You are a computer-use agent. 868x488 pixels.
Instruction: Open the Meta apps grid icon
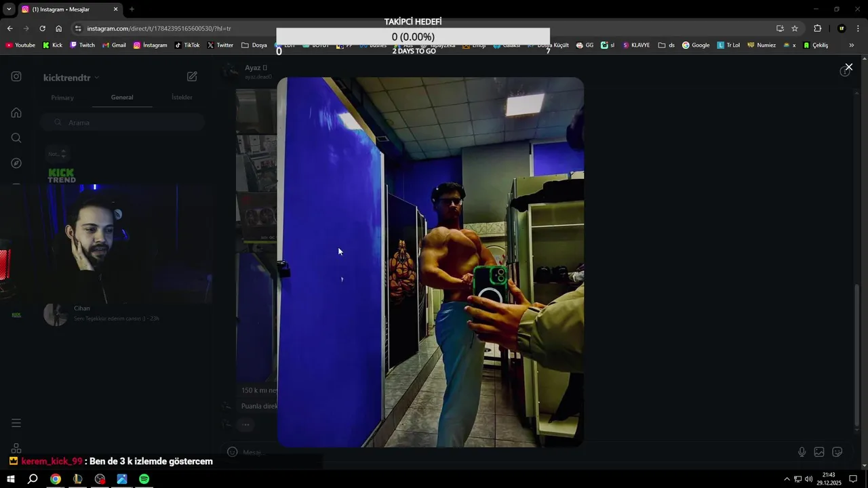pyautogui.click(x=16, y=448)
